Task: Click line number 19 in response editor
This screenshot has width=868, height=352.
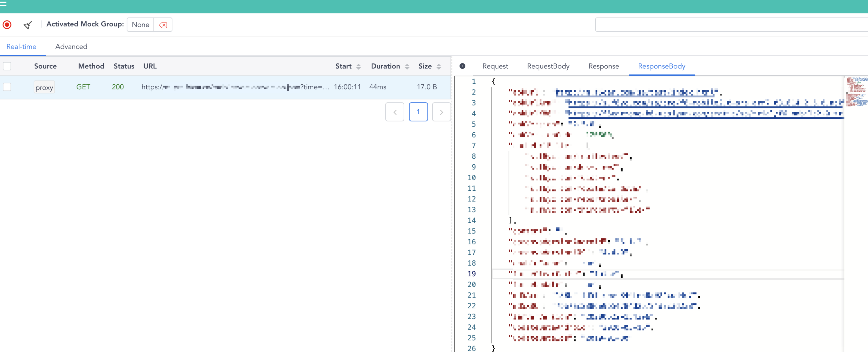Action: point(471,274)
